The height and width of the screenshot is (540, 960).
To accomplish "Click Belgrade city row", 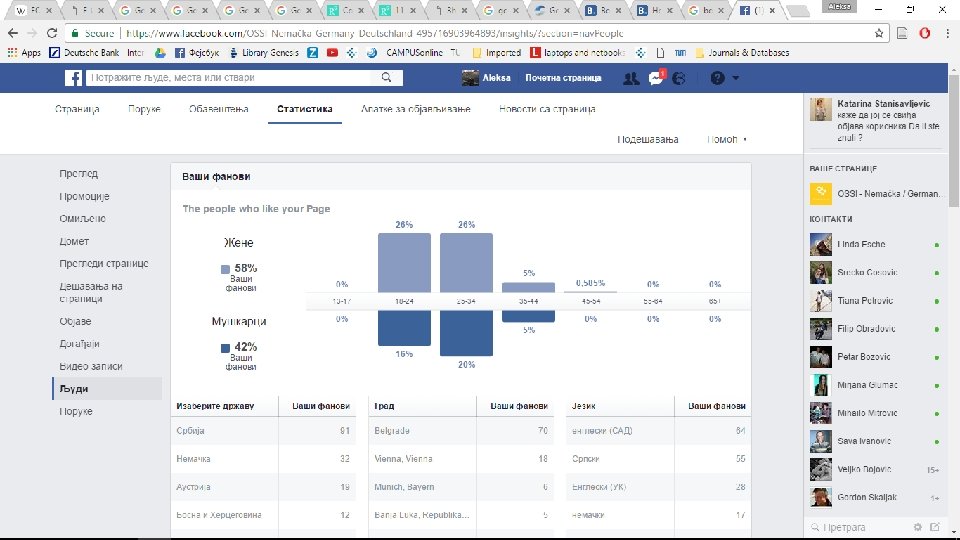I will (461, 430).
